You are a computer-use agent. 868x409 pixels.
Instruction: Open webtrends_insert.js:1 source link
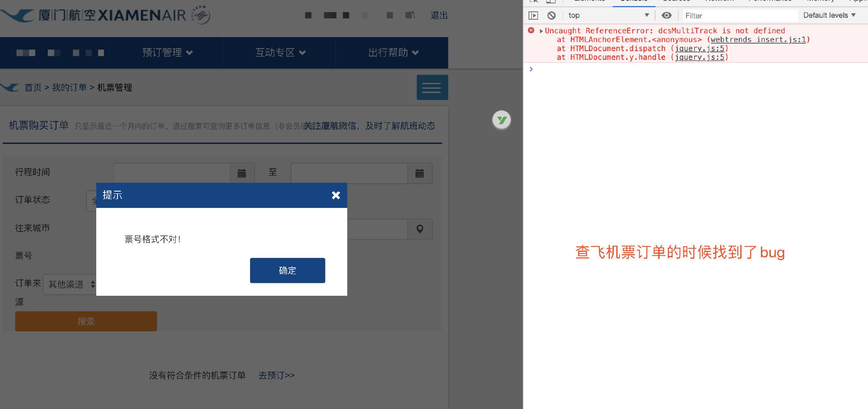point(759,40)
